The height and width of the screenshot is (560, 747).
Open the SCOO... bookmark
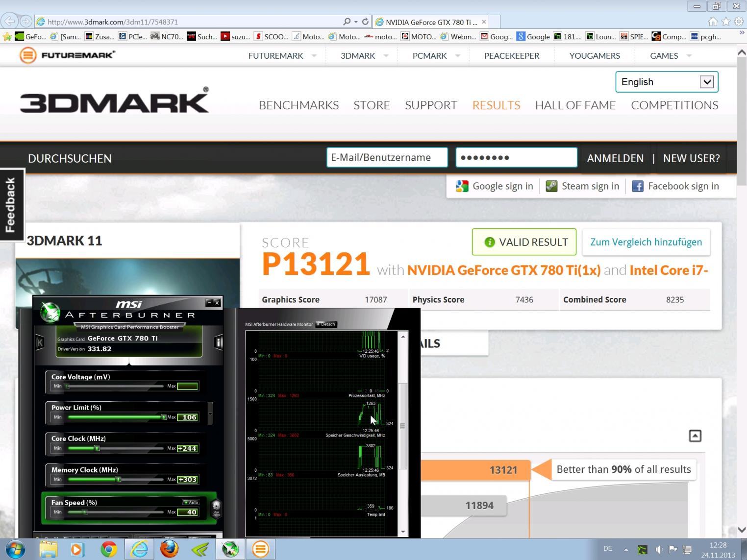click(x=271, y=37)
